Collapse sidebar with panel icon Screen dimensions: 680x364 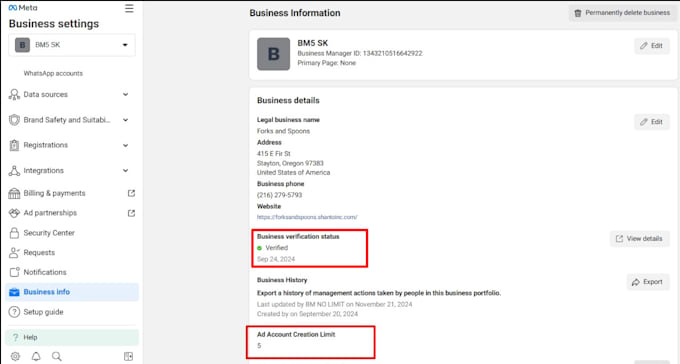(128, 356)
